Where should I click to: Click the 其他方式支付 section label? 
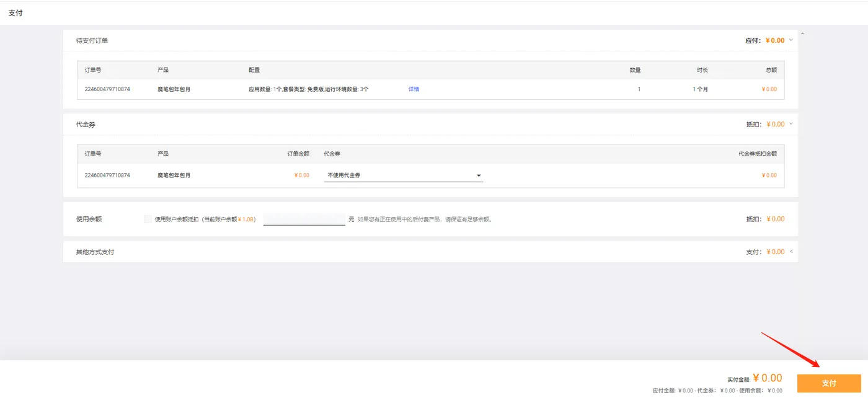tap(95, 252)
